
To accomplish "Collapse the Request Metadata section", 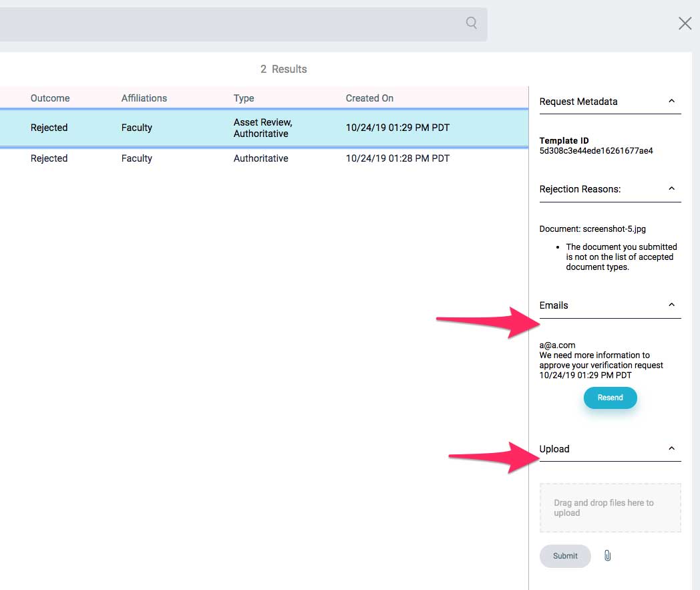I will pyautogui.click(x=671, y=101).
